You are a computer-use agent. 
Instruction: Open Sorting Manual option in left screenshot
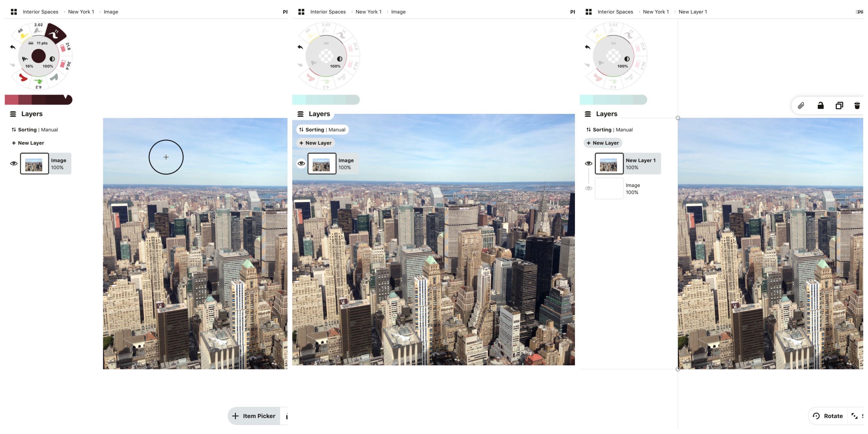[x=35, y=130]
